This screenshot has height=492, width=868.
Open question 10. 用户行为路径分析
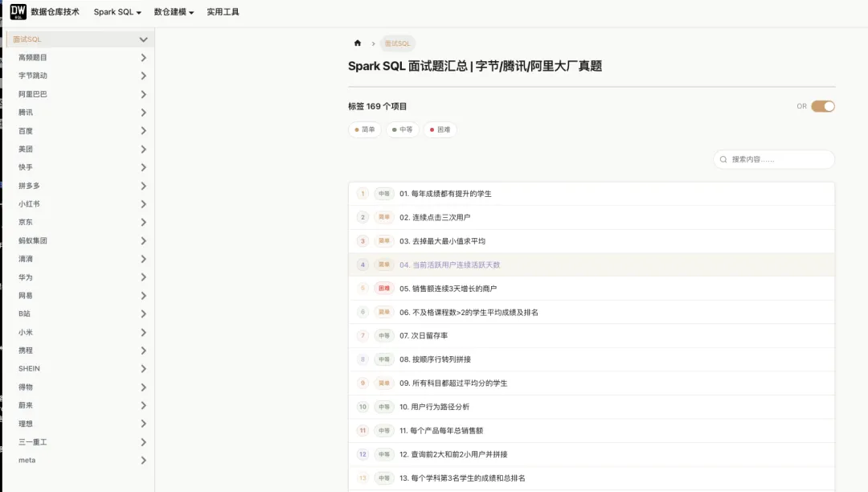(592, 407)
